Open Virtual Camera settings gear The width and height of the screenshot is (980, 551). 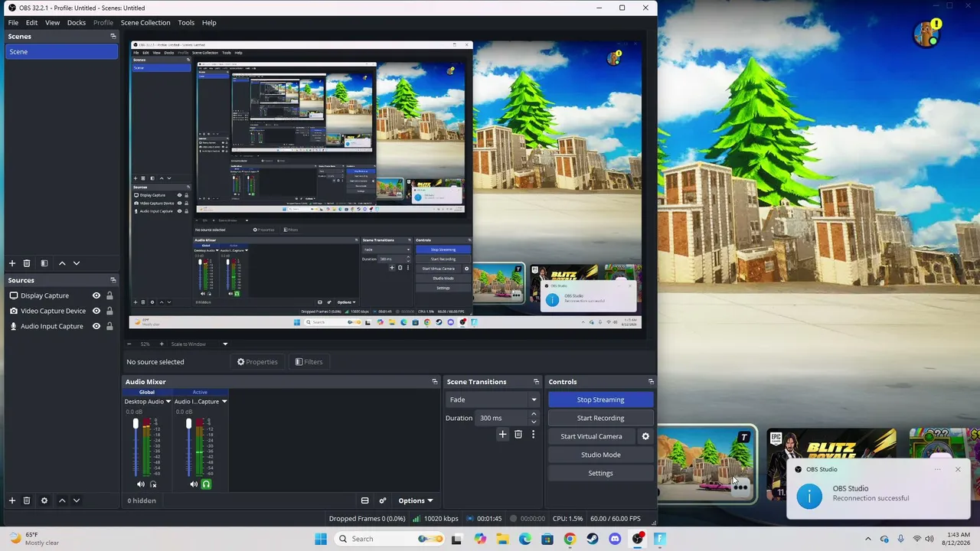point(645,436)
